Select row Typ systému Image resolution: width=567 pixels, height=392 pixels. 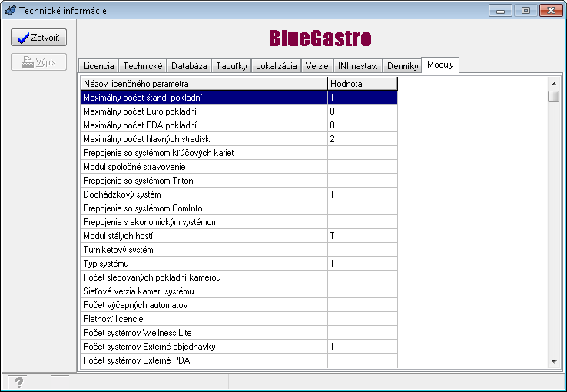[240, 264]
